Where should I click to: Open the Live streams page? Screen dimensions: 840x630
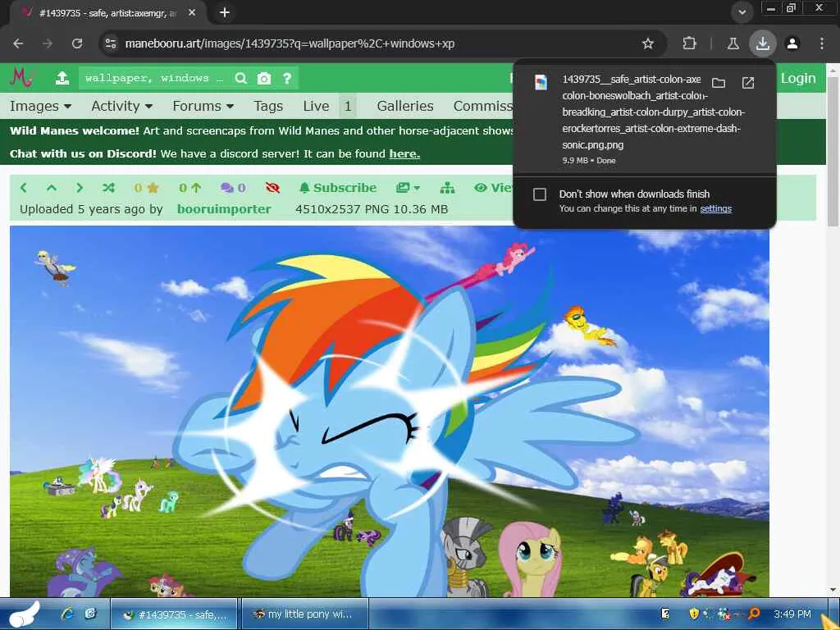316,106
